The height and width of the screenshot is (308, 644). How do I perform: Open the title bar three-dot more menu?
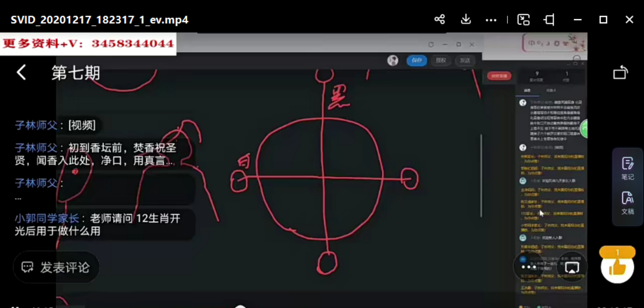click(491, 20)
